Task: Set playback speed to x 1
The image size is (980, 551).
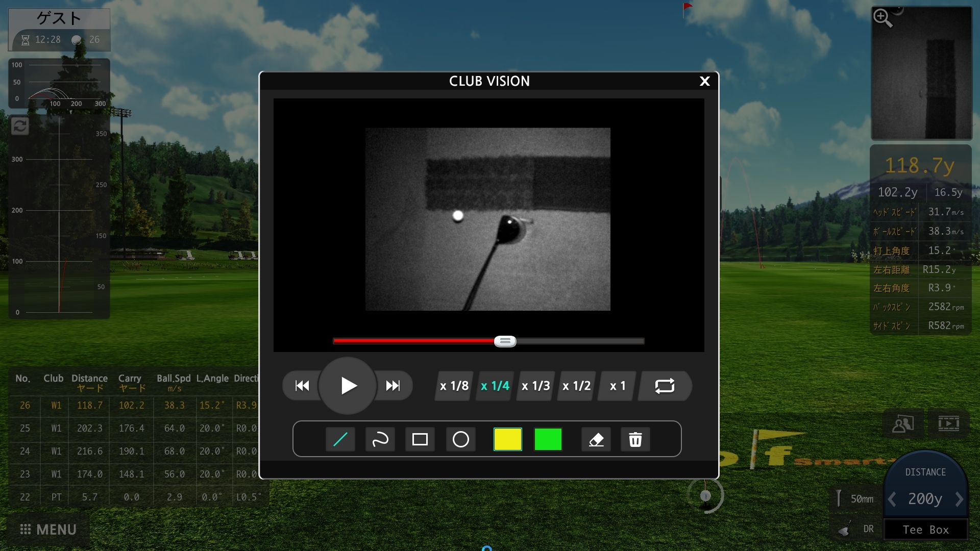Action: click(618, 386)
